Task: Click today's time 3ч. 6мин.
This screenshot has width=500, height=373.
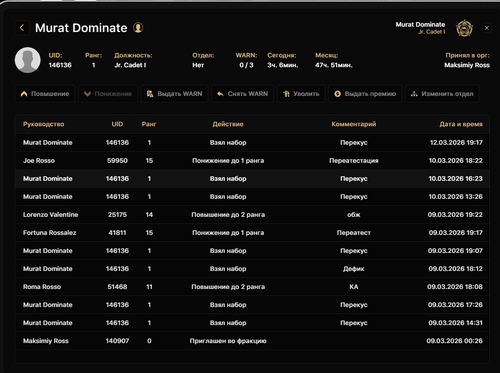Action: click(x=283, y=65)
